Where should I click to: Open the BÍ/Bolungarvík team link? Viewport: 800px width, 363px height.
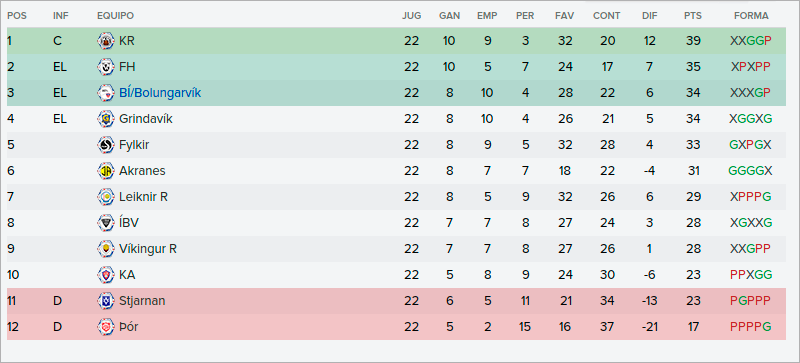pyautogui.click(x=160, y=93)
